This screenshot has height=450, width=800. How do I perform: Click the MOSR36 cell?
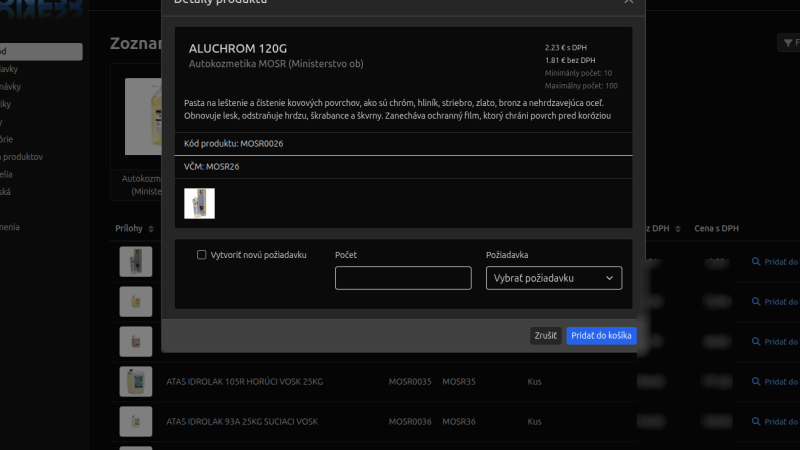pyautogui.click(x=459, y=421)
